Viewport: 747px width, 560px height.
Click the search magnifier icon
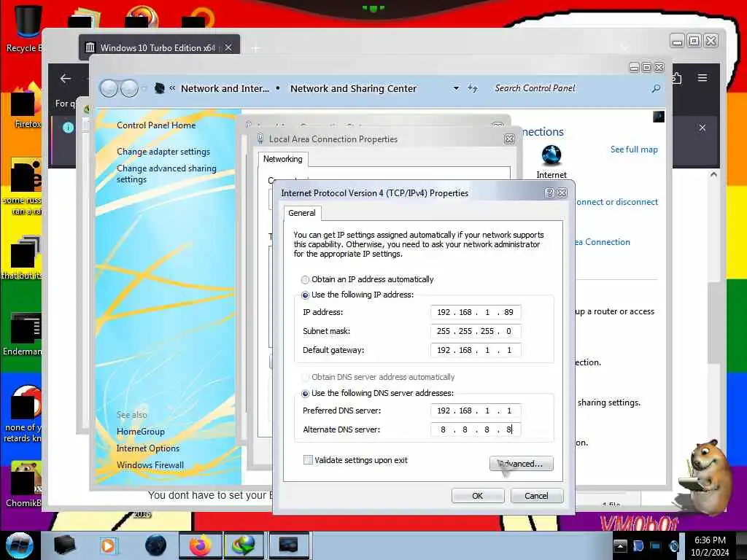656,88
